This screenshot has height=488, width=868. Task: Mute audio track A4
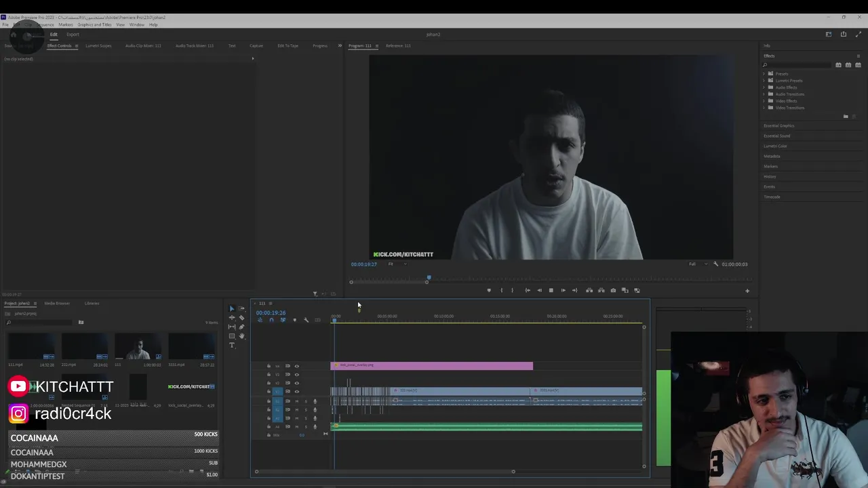[x=296, y=426]
